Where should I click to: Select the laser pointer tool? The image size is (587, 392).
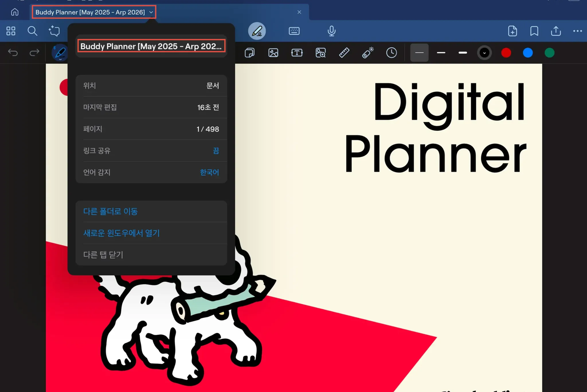368,53
